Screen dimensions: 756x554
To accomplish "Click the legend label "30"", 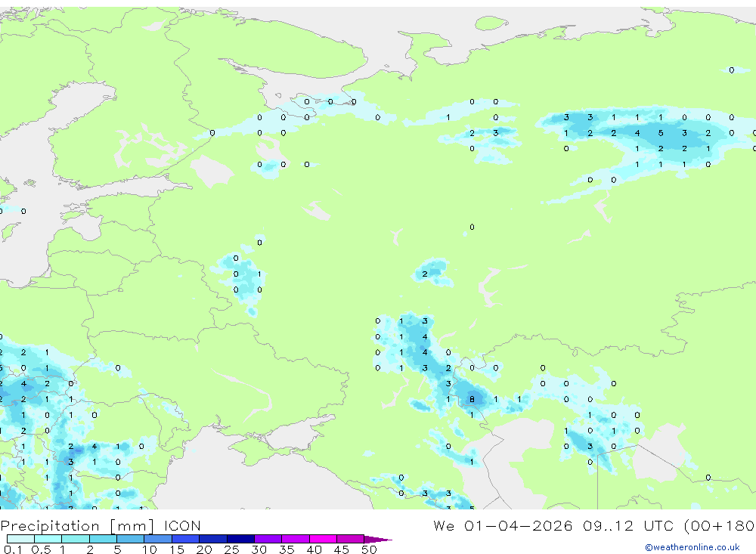I will tap(259, 549).
